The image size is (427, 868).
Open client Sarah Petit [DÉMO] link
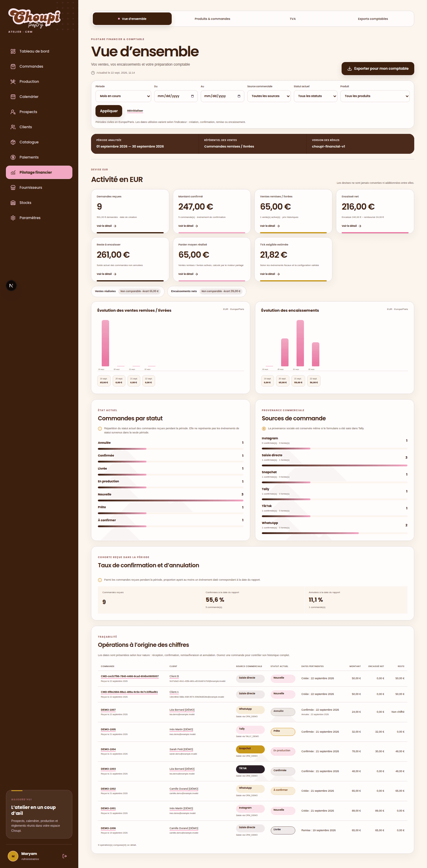[x=181, y=749]
